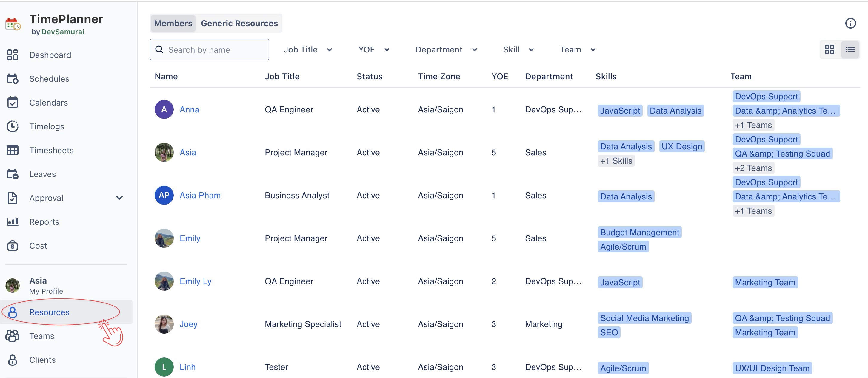
Task: Open Reports via its bar-chart icon
Action: tap(13, 222)
